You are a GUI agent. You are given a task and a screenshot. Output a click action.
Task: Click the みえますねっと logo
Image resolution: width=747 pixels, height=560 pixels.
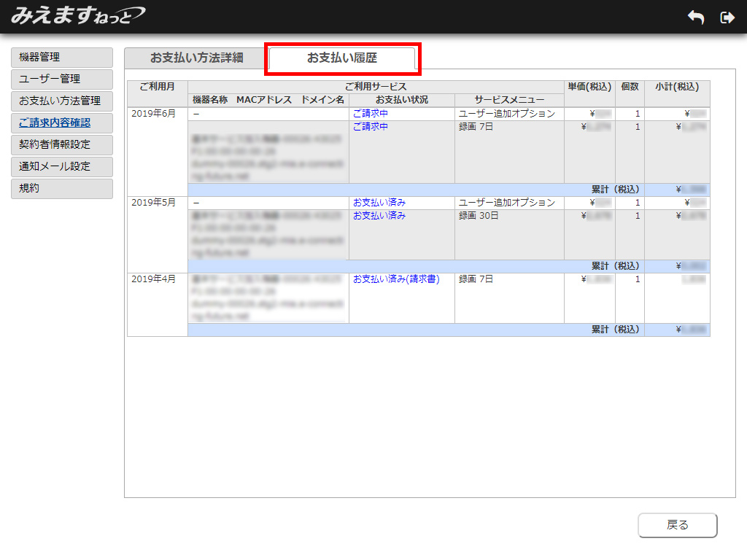[77, 15]
